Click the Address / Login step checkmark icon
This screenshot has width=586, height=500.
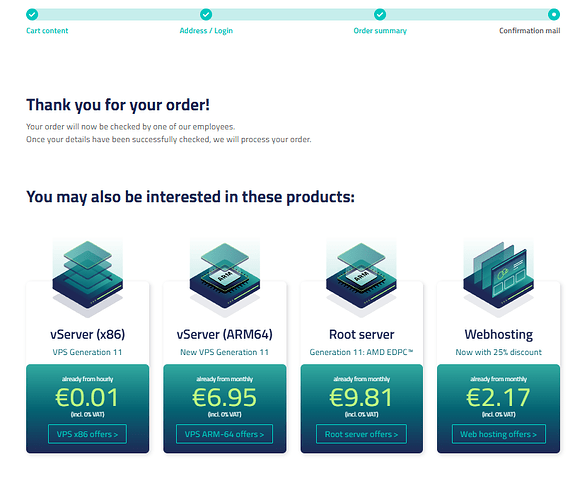(206, 15)
